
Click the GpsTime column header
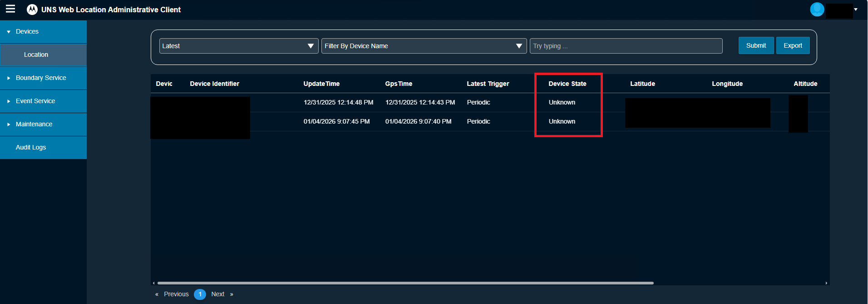click(399, 84)
